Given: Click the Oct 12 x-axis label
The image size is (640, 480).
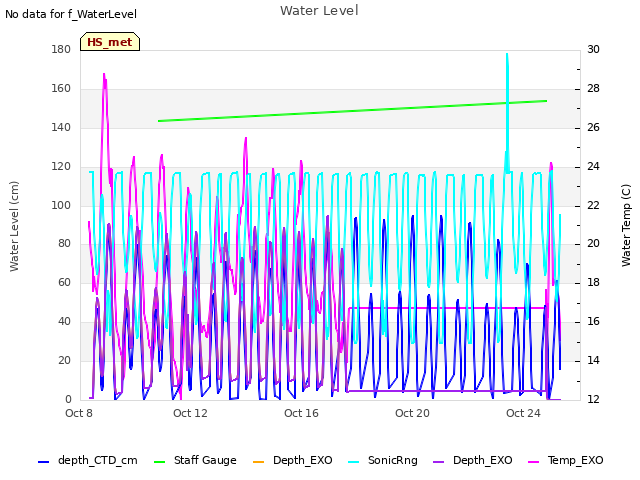Looking at the screenshot, I should point(190,413).
